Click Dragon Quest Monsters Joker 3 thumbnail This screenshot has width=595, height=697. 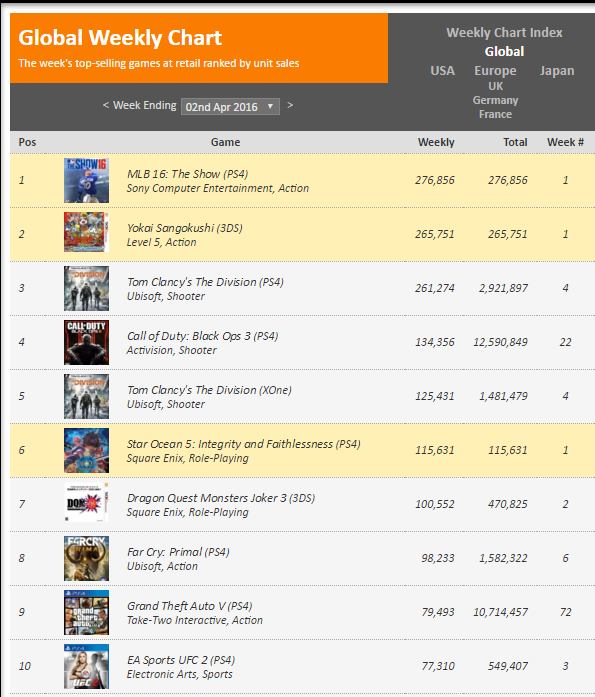click(x=86, y=503)
